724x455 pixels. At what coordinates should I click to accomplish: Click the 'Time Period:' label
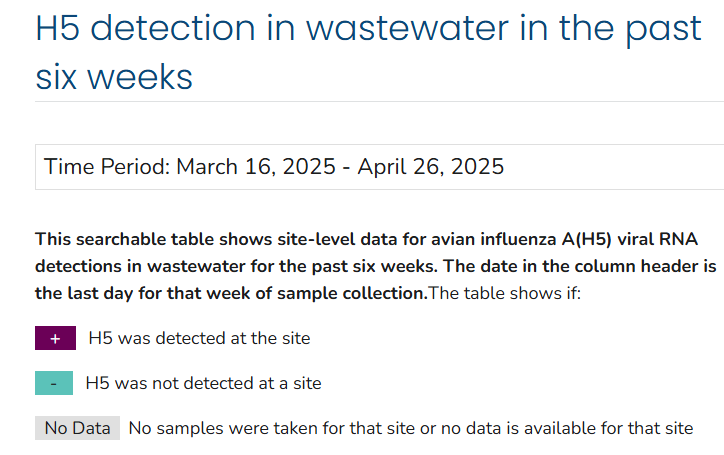point(107,166)
